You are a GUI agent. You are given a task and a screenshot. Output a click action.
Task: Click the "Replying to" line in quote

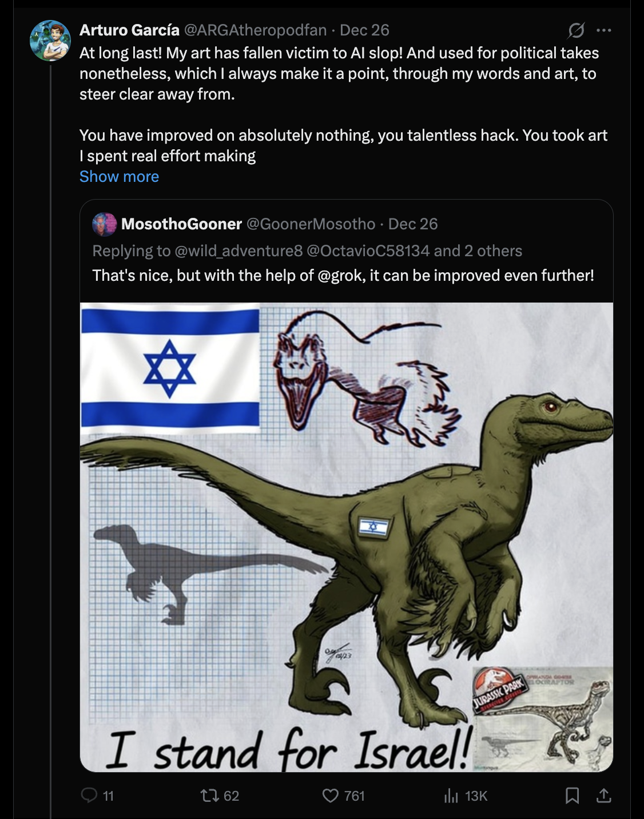tap(307, 251)
